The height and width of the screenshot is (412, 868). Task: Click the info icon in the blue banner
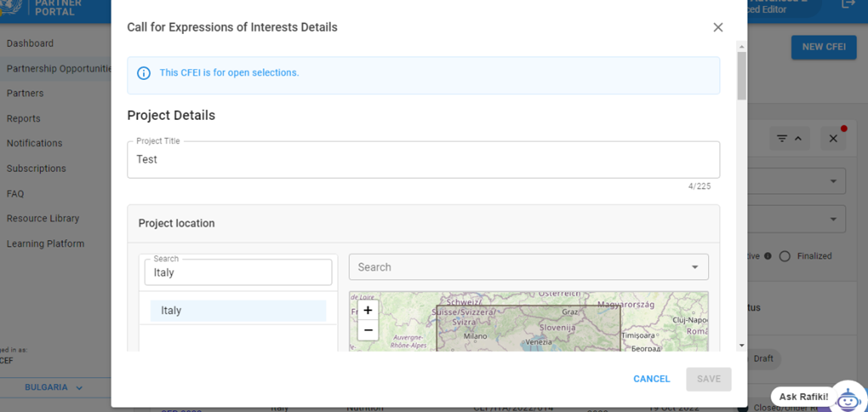point(144,73)
